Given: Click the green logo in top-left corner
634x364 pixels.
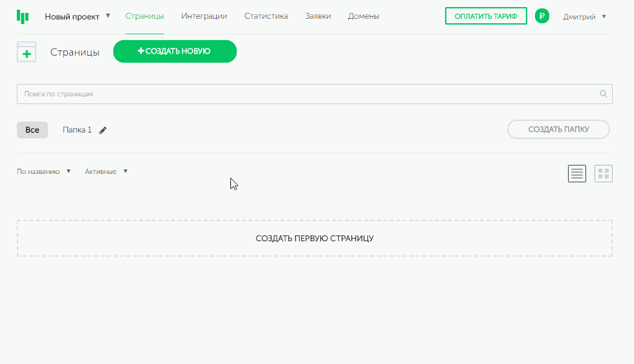Looking at the screenshot, I should tap(23, 17).
